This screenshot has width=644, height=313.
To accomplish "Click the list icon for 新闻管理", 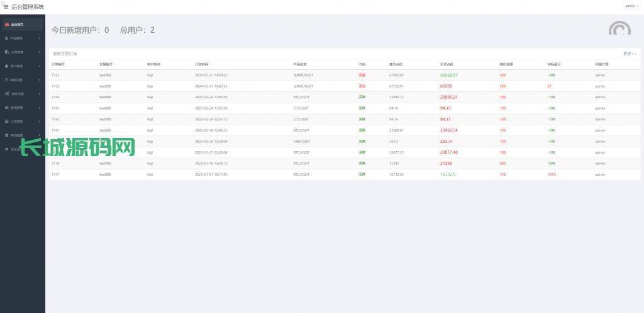I will click(x=6, y=108).
